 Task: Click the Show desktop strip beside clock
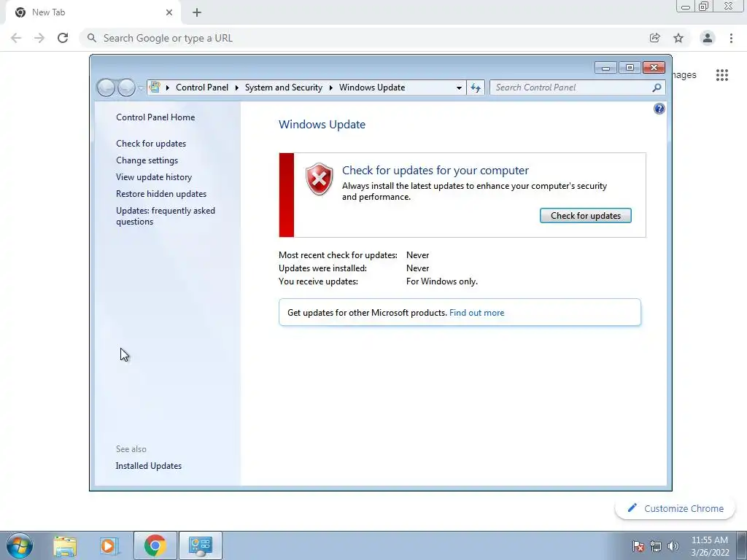coord(742,546)
